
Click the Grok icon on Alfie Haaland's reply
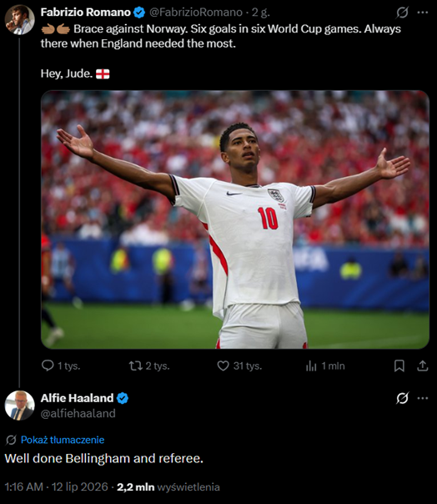(x=402, y=398)
